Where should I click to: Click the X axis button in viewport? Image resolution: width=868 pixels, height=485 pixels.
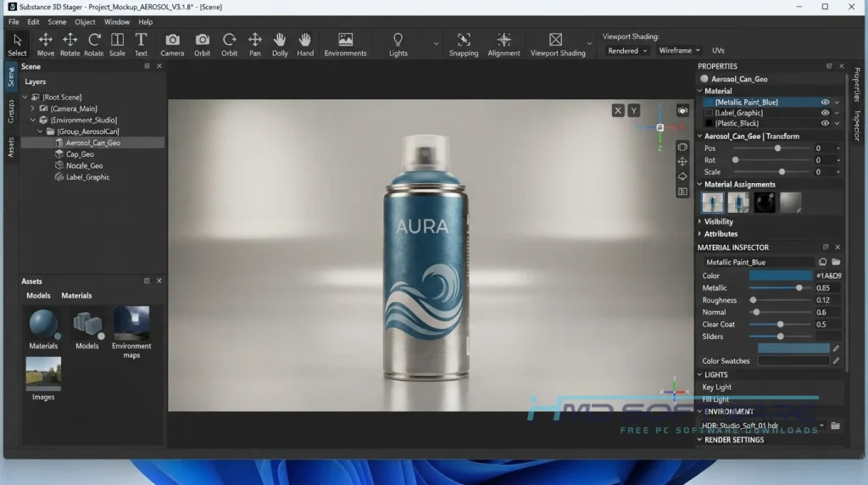[618, 111]
